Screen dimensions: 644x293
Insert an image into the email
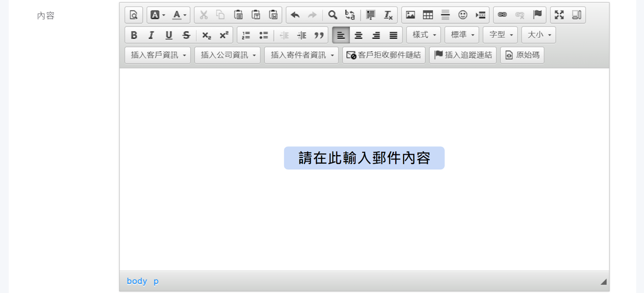[410, 15]
